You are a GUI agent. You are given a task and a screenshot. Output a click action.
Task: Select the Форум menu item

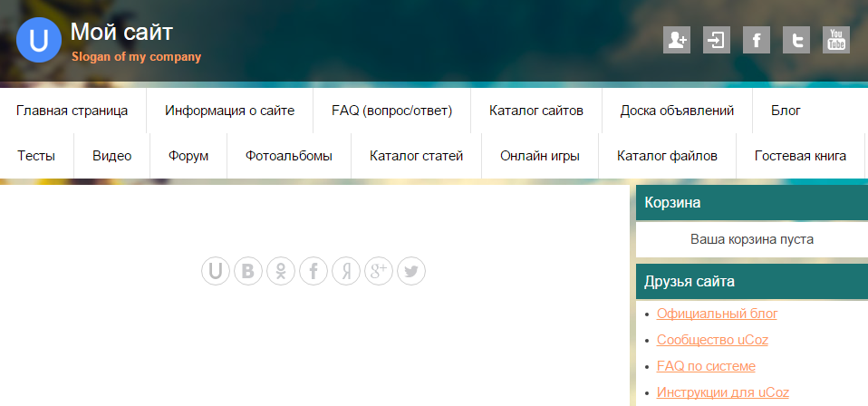click(188, 156)
